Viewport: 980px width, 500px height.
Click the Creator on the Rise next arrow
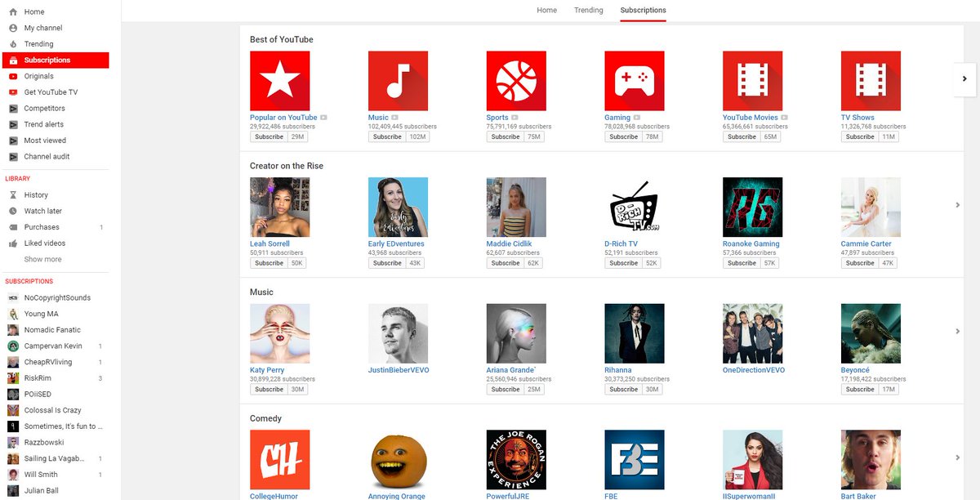(x=957, y=205)
